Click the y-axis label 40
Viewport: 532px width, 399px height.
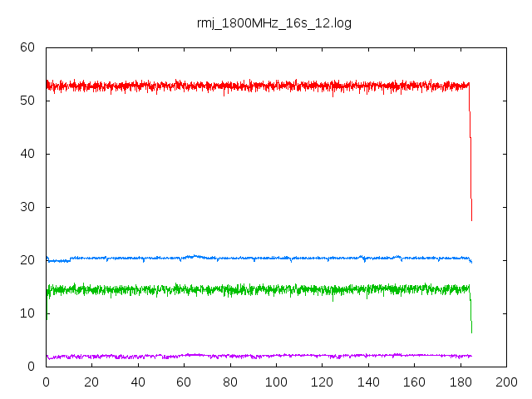(x=27, y=154)
